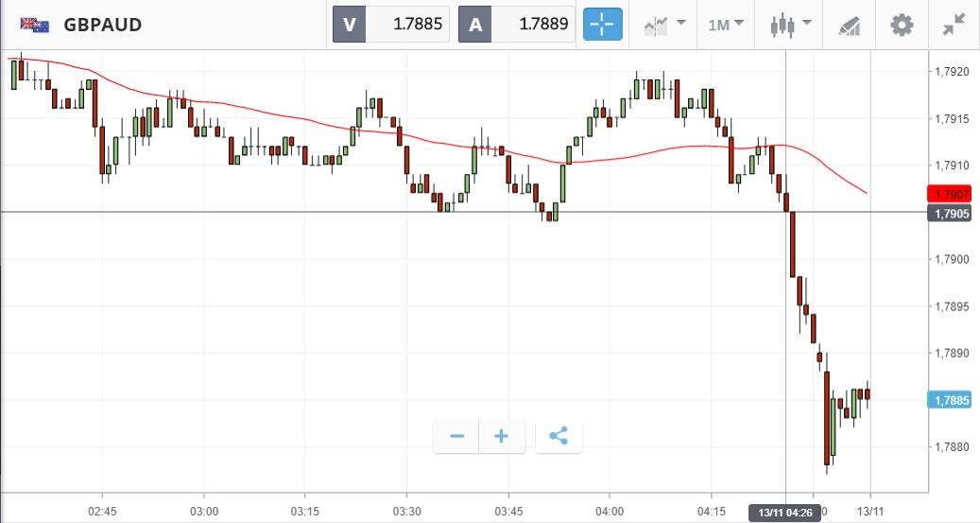Zoom in the chart with plus

(502, 436)
